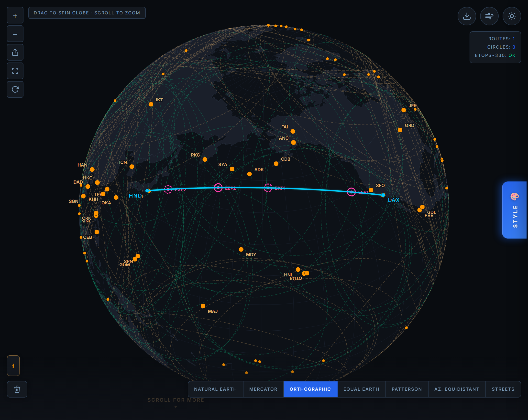The width and height of the screenshot is (528, 420).
Task: Click the JFK airport dot
Action: coord(404,110)
